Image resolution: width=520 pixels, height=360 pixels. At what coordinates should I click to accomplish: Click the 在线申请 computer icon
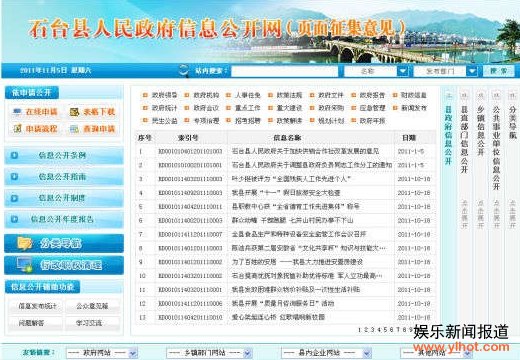[x=17, y=112]
